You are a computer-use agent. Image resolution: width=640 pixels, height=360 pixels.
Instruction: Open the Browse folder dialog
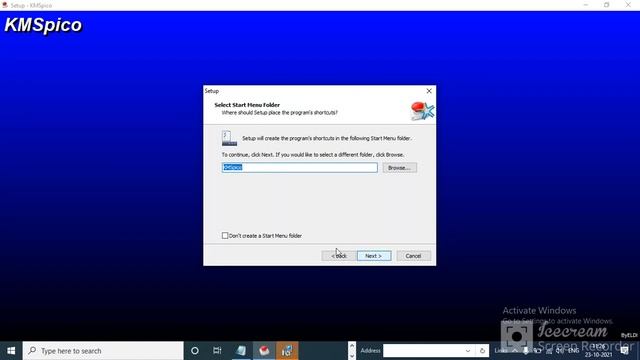[400, 168]
